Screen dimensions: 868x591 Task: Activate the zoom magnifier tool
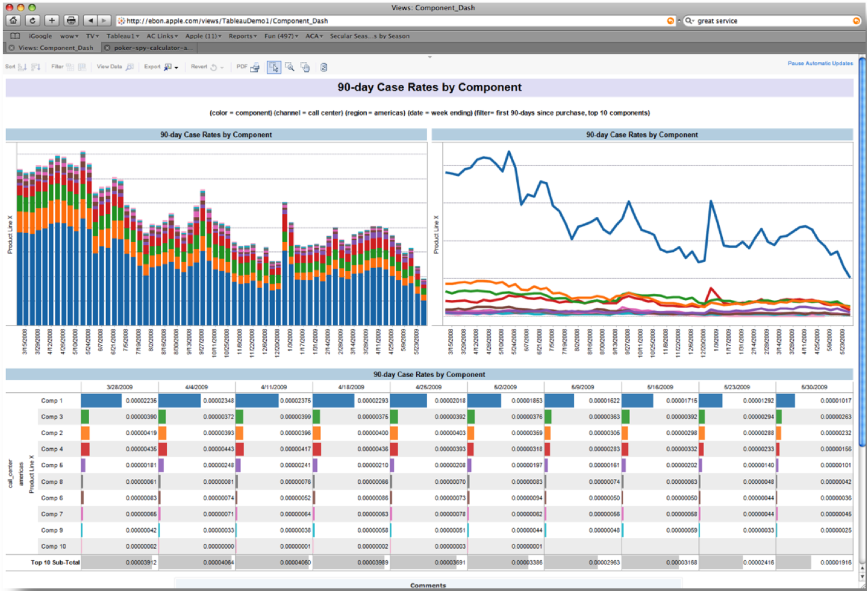(290, 67)
